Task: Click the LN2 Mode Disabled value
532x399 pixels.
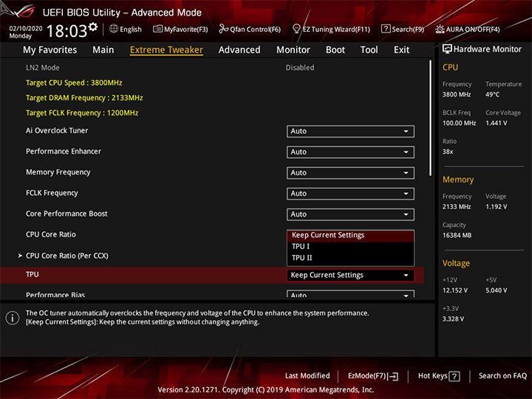Action: [x=300, y=67]
